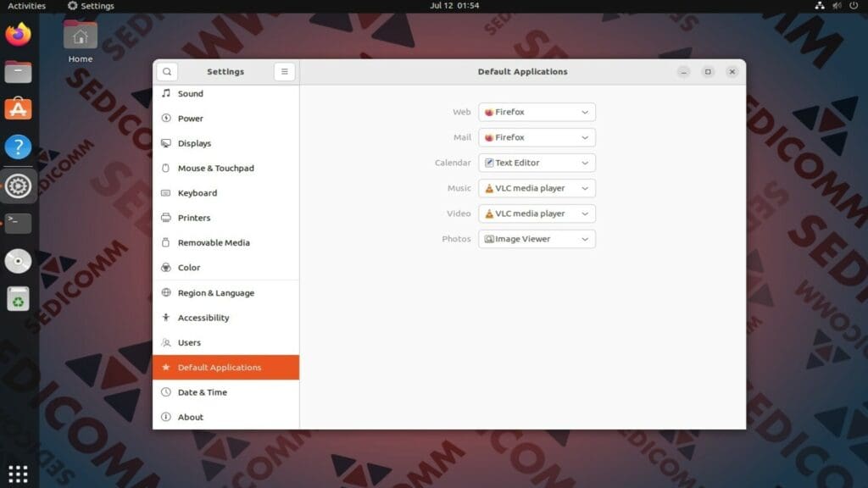This screenshot has height=488, width=868.
Task: Click the Default Applications star icon
Action: coord(166,367)
